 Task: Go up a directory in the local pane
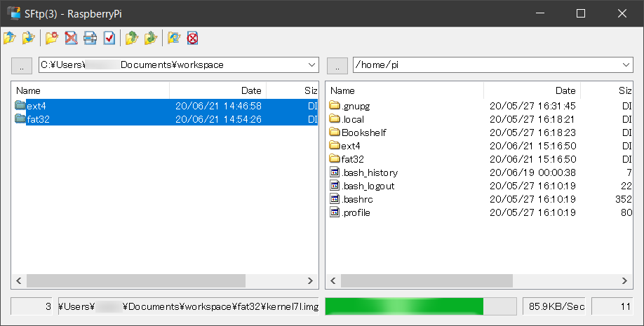[x=22, y=66]
